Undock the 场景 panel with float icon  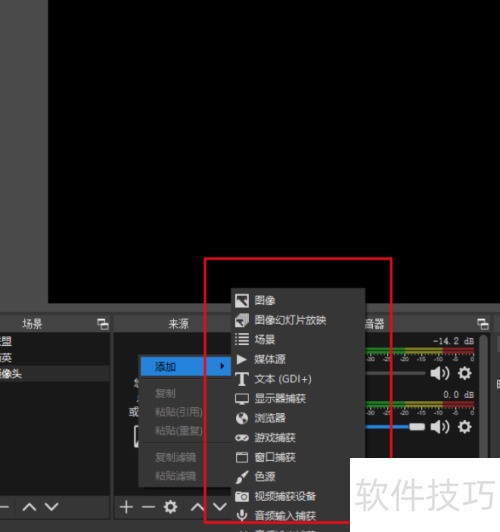tap(103, 324)
